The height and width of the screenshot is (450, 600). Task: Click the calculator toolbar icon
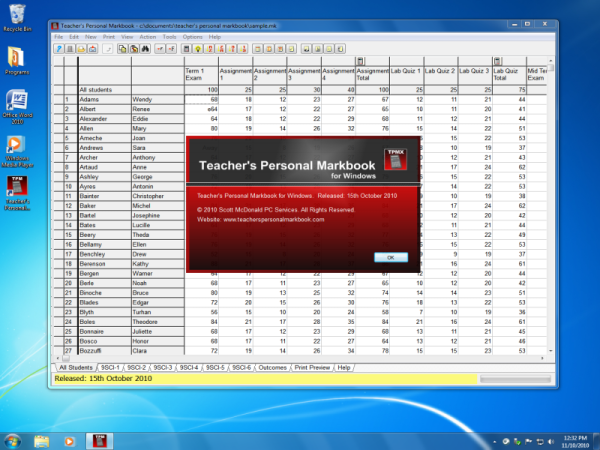pos(186,49)
